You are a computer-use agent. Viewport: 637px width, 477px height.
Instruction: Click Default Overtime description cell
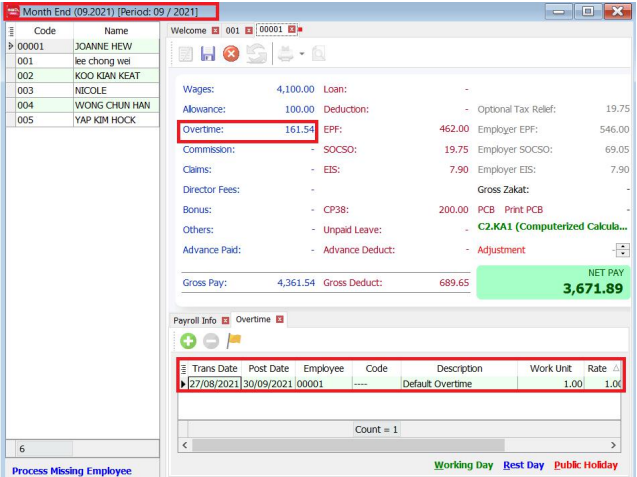click(459, 384)
